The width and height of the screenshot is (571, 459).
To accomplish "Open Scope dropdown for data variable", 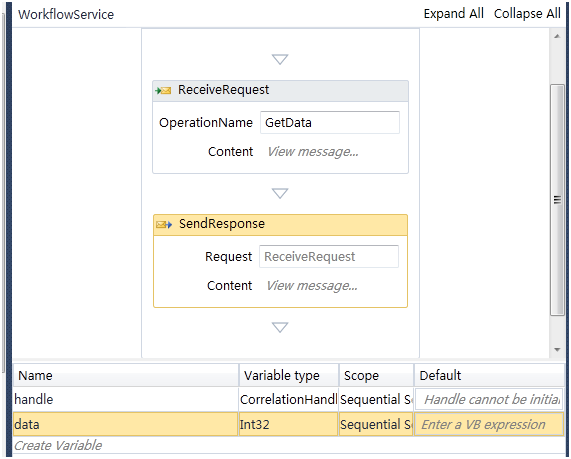I will pos(376,424).
